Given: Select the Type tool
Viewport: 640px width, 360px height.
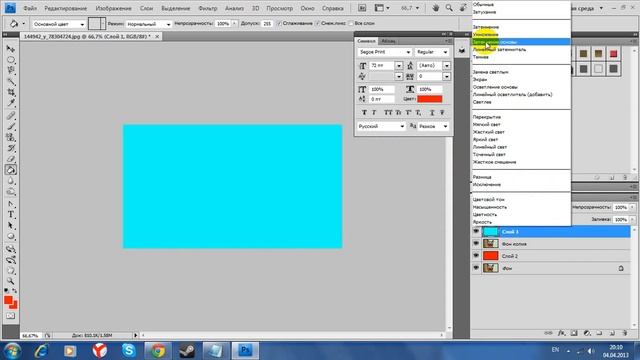Looking at the screenshot, I should [11, 215].
